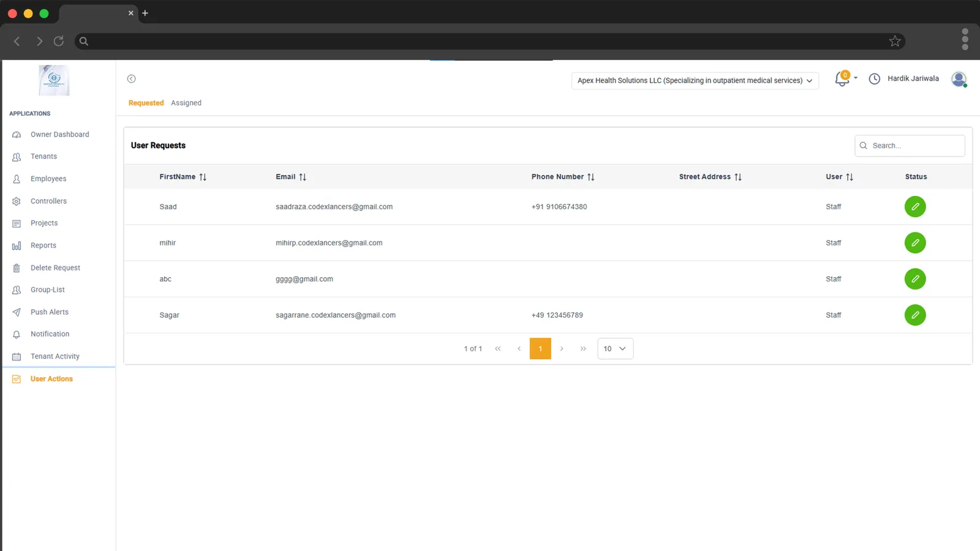Open the notification bell icon
This screenshot has height=551, width=980.
click(x=842, y=79)
